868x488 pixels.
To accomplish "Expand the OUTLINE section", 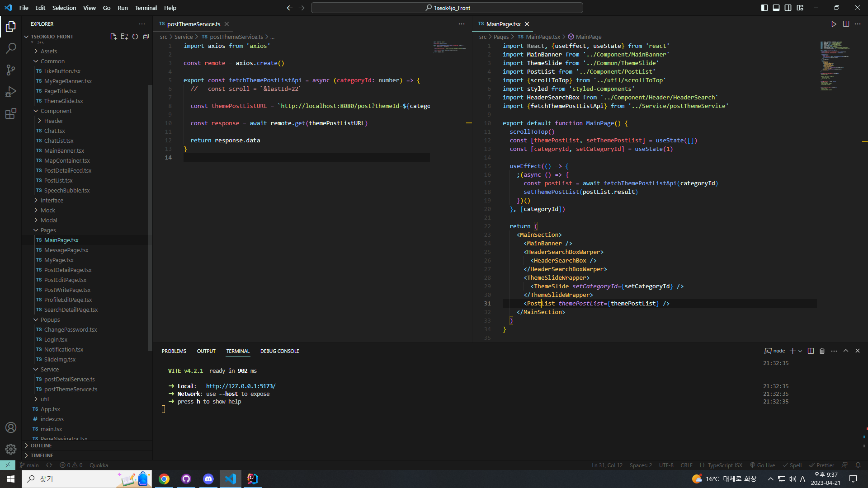I will pyautogui.click(x=41, y=446).
